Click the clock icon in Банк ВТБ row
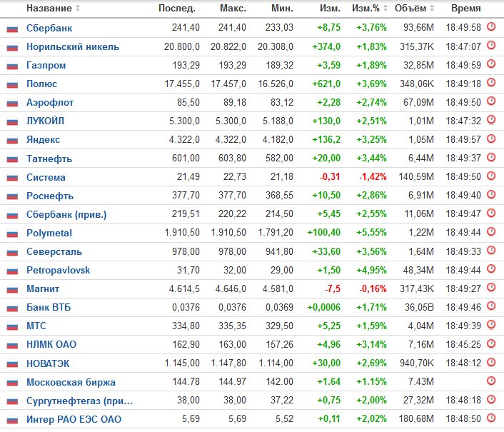Image resolution: width=504 pixels, height=432 pixels. [x=491, y=306]
